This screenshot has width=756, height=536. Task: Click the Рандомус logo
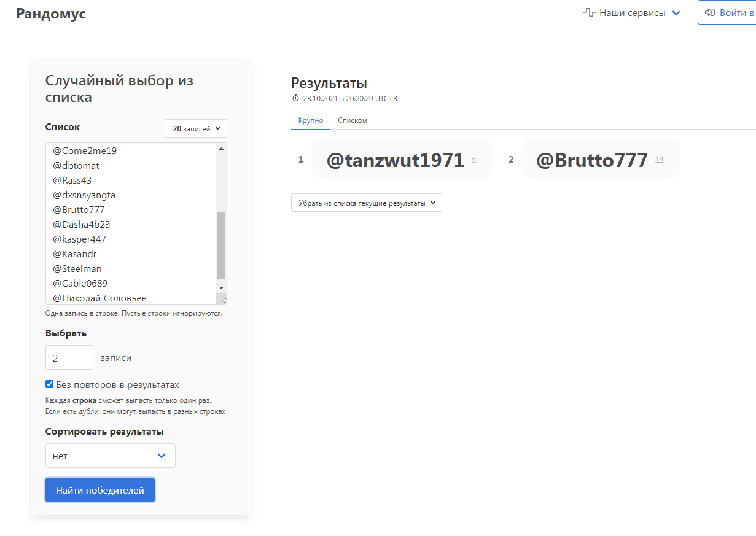[x=51, y=14]
